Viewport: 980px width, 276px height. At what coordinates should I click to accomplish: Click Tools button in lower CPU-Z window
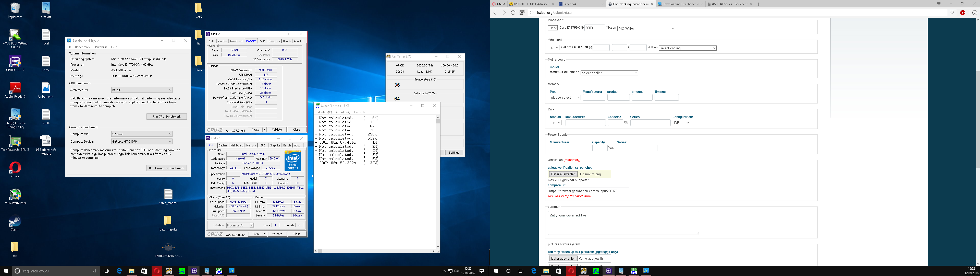tap(255, 234)
